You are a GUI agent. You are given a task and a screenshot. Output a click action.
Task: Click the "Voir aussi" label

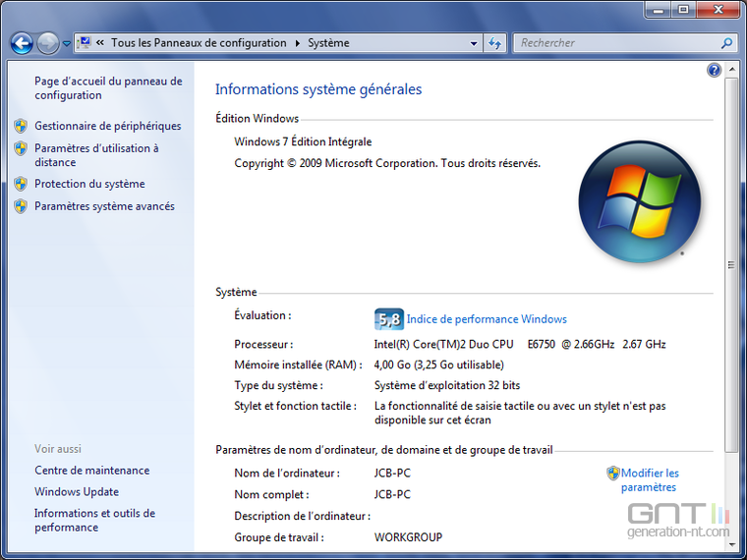coord(58,449)
